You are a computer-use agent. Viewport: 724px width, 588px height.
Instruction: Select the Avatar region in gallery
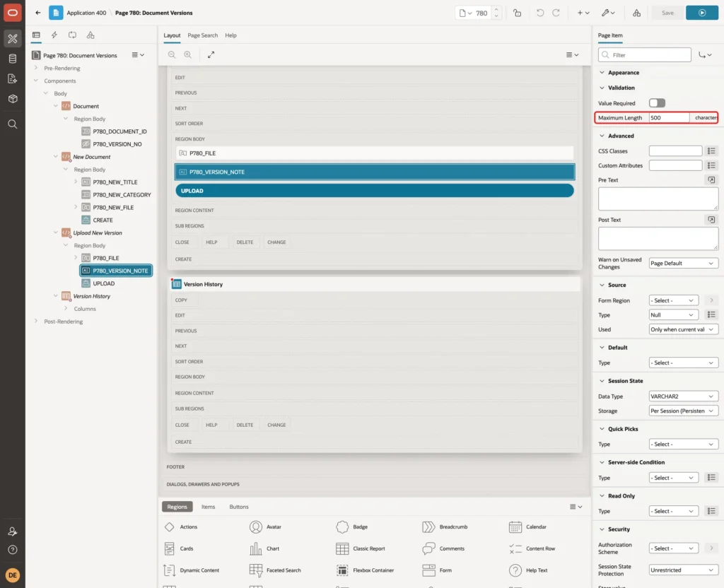[x=266, y=527]
